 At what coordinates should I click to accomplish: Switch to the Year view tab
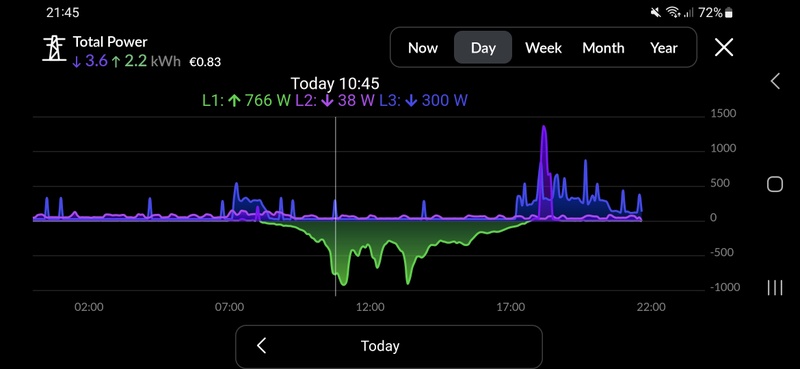coord(664,48)
